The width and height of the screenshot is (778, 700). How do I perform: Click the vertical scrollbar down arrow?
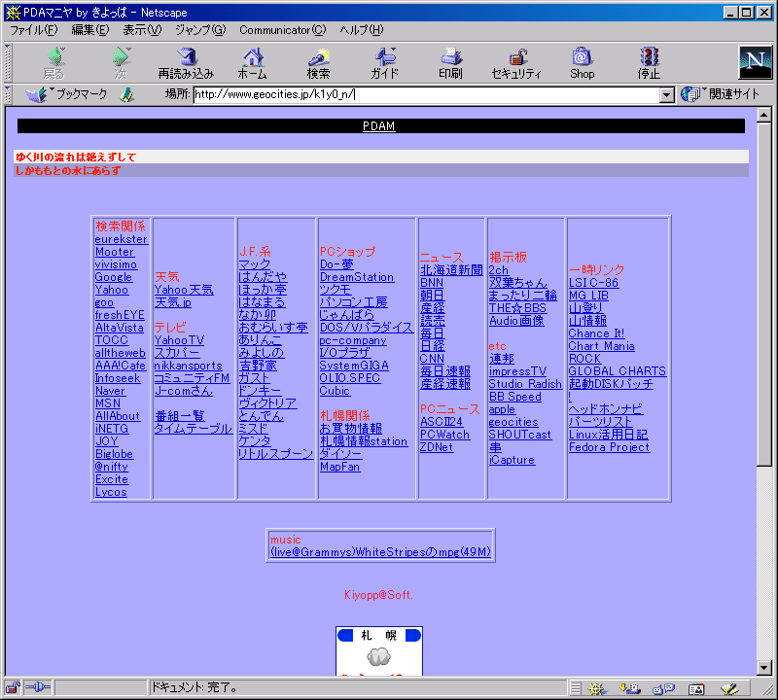[x=764, y=668]
